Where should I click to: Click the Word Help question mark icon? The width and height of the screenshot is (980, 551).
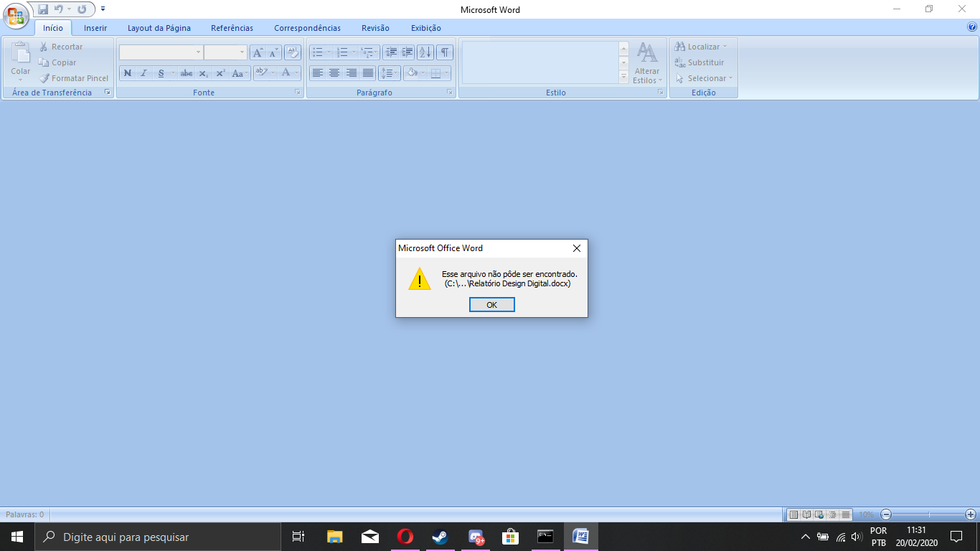pos(972,27)
